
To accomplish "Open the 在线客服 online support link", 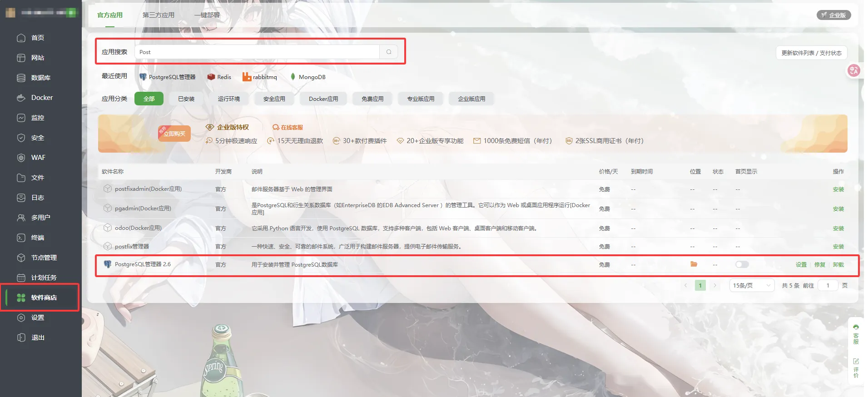I will click(288, 127).
